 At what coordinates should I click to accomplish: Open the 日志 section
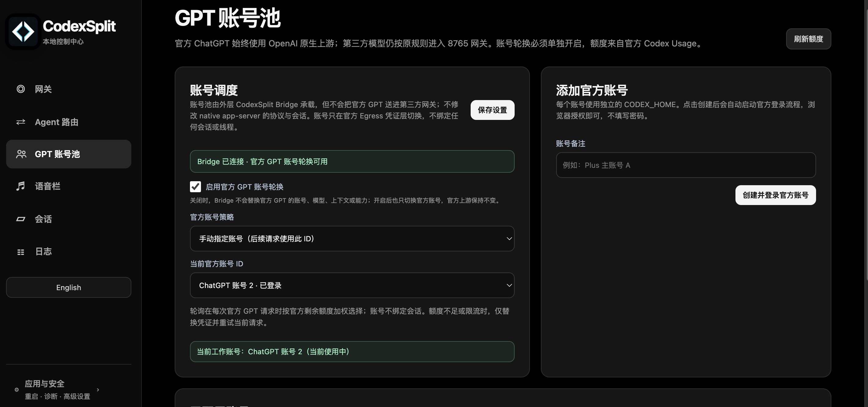[68, 251]
